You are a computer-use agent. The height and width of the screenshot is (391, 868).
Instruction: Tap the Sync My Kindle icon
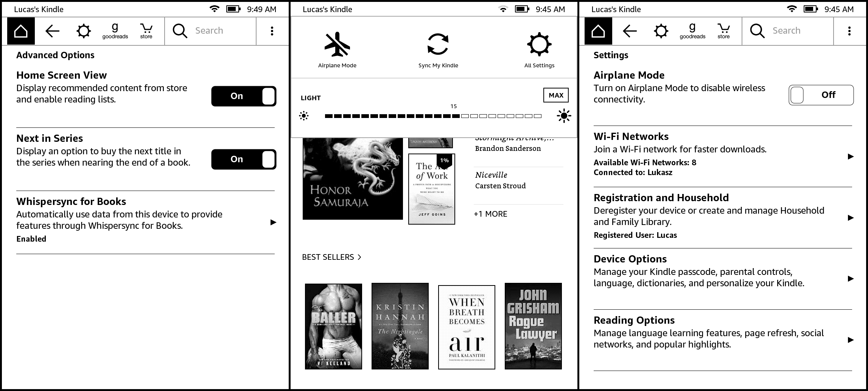438,45
